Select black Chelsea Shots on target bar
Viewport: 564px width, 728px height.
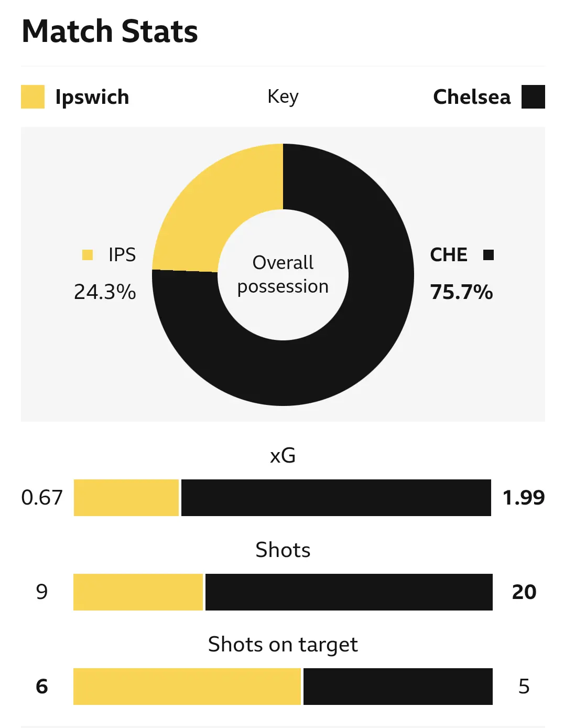398,687
